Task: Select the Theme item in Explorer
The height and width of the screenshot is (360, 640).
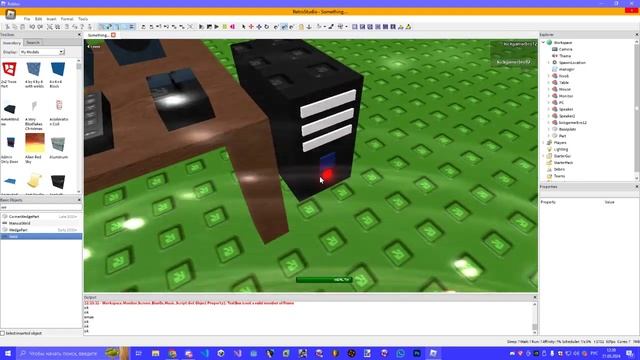Action: (x=565, y=56)
